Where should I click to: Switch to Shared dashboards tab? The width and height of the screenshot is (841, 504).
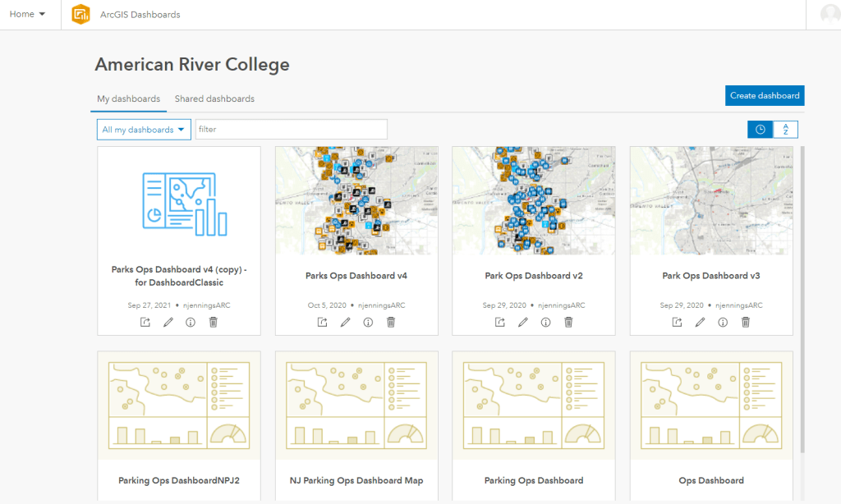214,99
